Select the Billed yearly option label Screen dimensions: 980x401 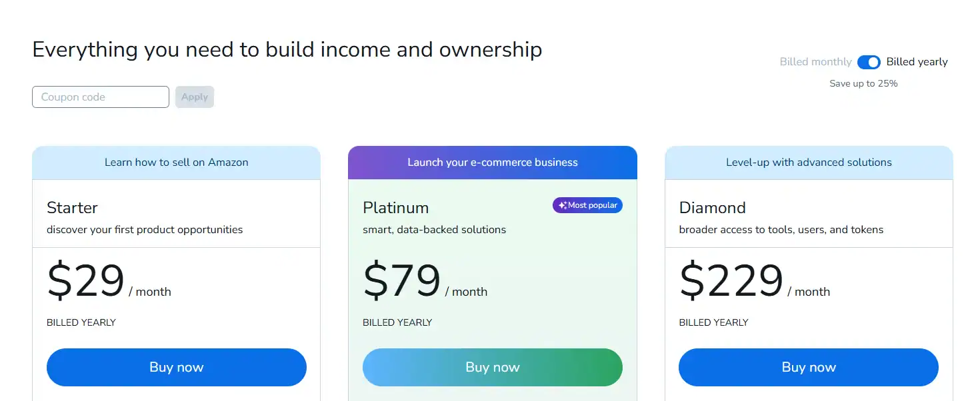click(917, 62)
